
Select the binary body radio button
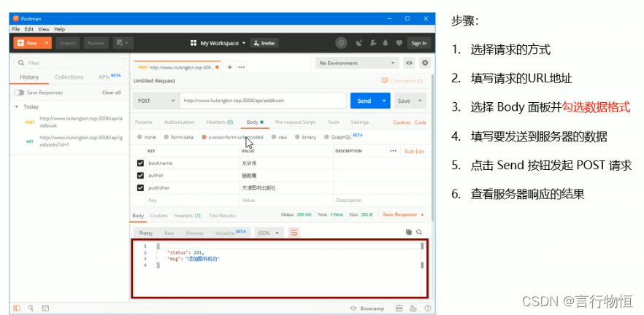tap(297, 137)
